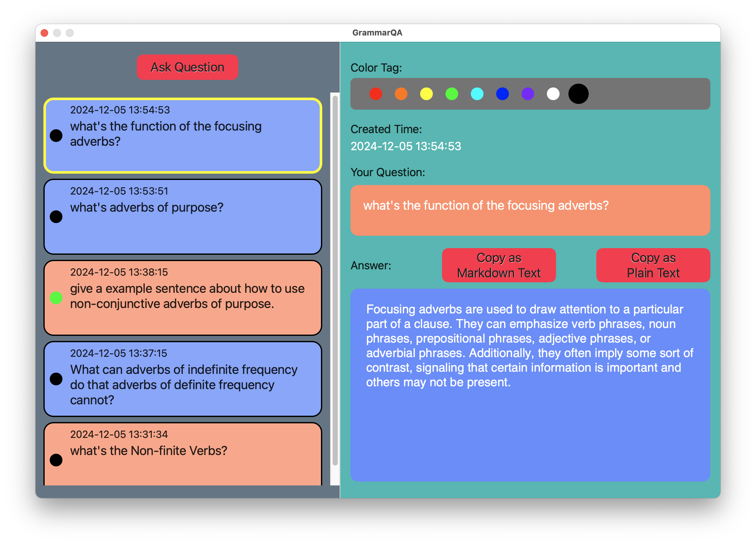
Task: Select the blue color tag
Action: click(503, 94)
